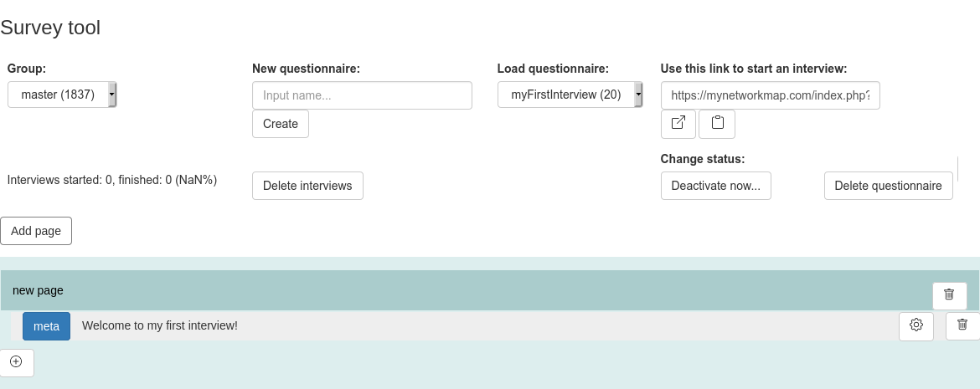
Task: Click the Create questionnaire button
Action: [281, 124]
